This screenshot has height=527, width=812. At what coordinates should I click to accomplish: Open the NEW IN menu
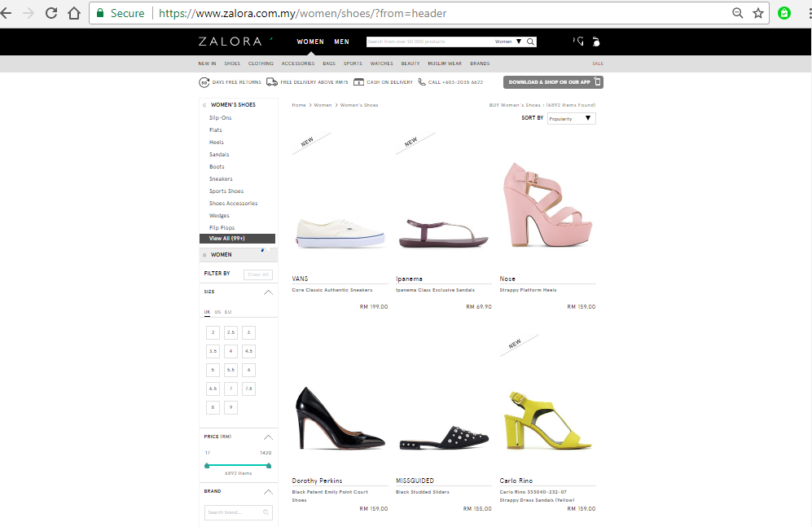(x=207, y=64)
